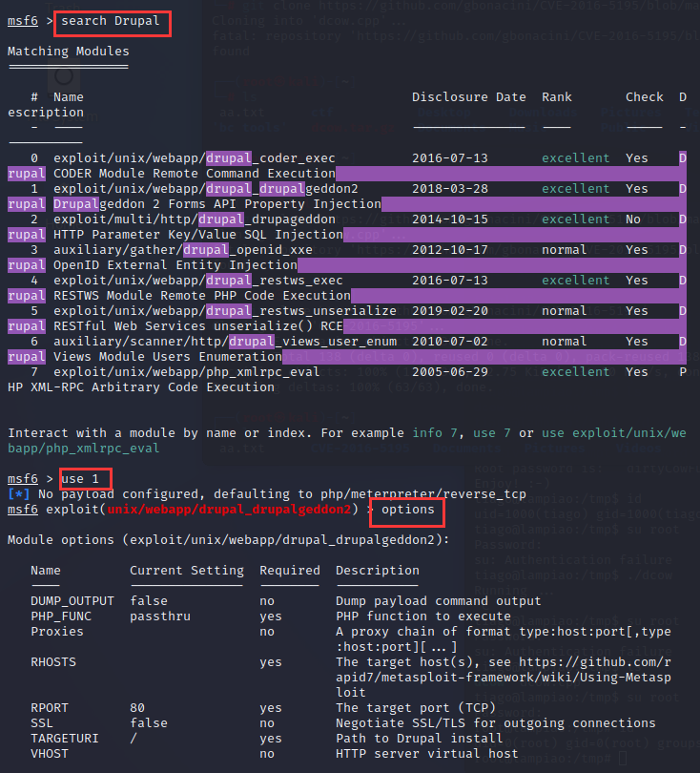Viewport: 700px width, 773px height.
Task: Click 'RESTWS Module Remote PHP Code Execution' description
Action: (x=202, y=296)
